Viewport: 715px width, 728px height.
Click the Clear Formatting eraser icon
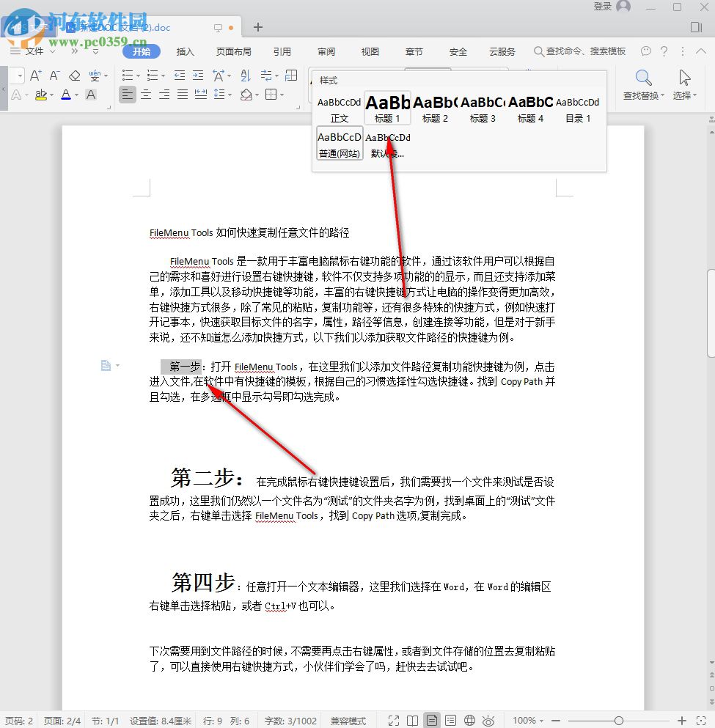[x=73, y=75]
